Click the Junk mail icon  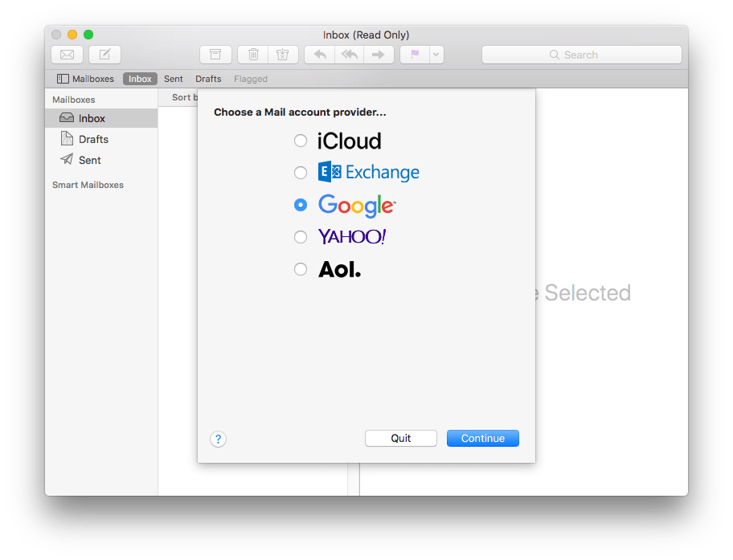click(282, 55)
